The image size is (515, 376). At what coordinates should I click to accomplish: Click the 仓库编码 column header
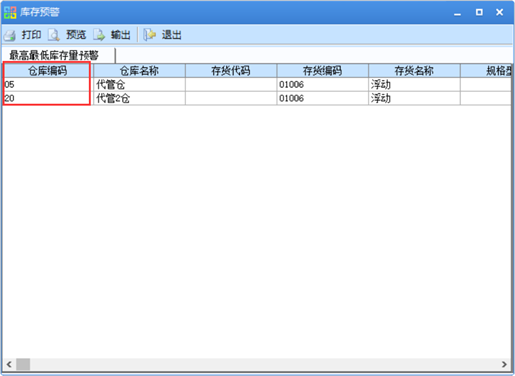coord(48,71)
